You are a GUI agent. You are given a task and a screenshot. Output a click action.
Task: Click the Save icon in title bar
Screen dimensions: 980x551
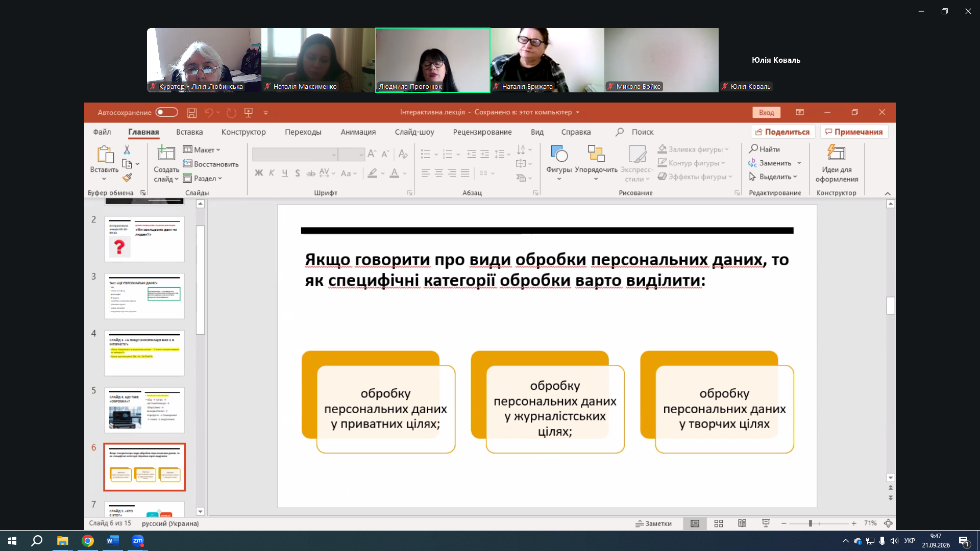191,113
